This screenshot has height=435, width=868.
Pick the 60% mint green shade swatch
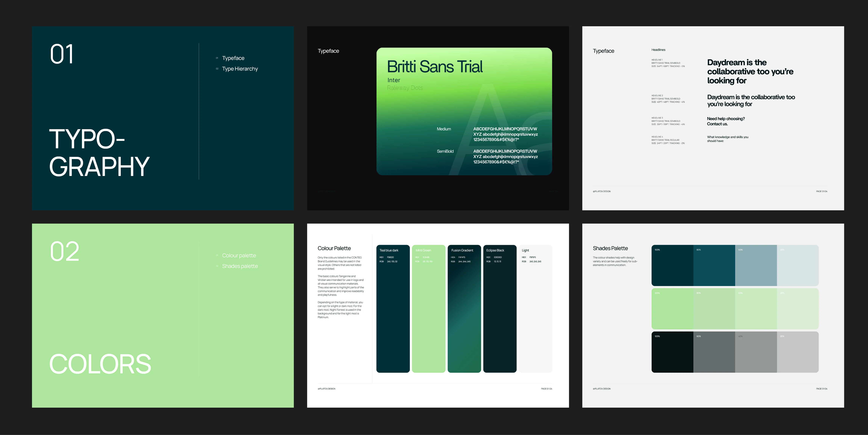pos(756,308)
